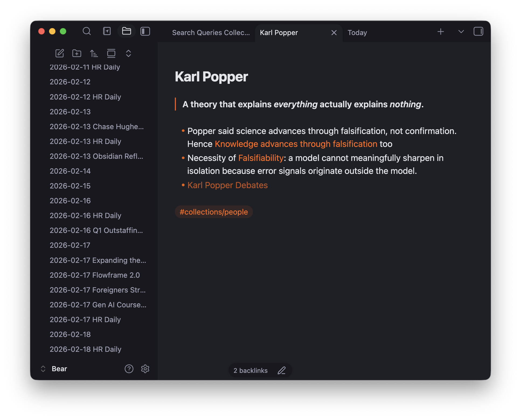
Task: Open the new tab plus button
Action: [441, 32]
